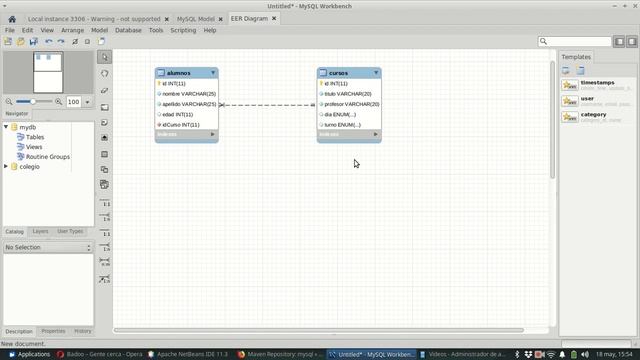
Task: Open the Properties tab
Action: (x=53, y=331)
